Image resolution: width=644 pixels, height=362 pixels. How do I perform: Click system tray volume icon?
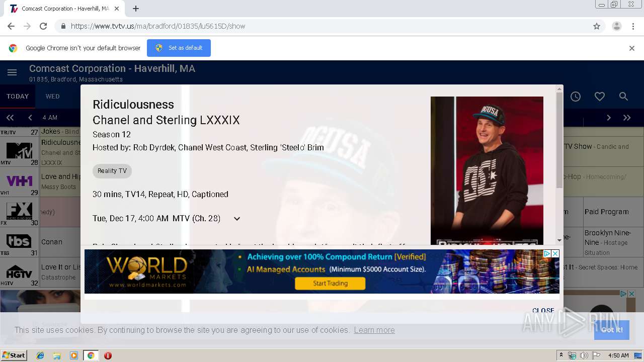584,355
